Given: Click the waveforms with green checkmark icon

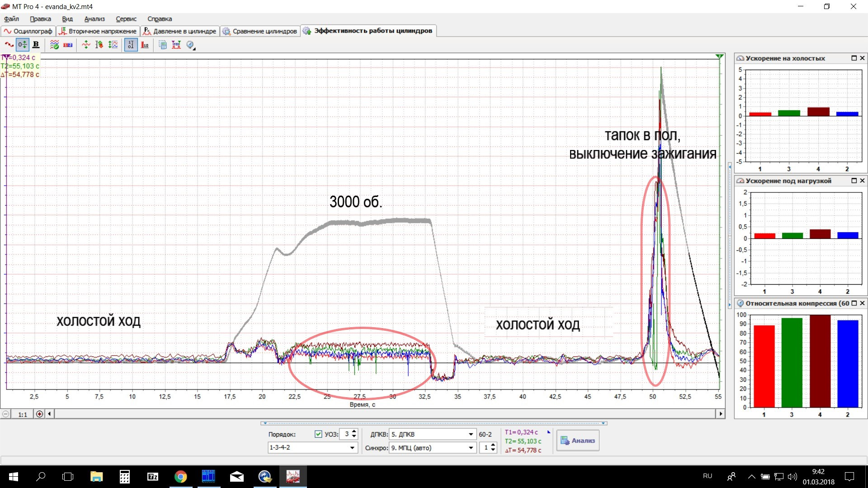Looking at the screenshot, I should point(54,45).
